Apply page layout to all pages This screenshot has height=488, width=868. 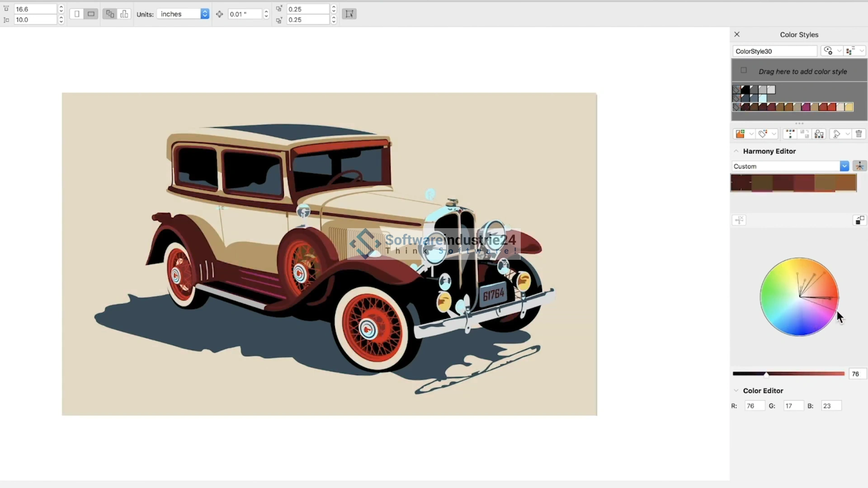(x=110, y=14)
